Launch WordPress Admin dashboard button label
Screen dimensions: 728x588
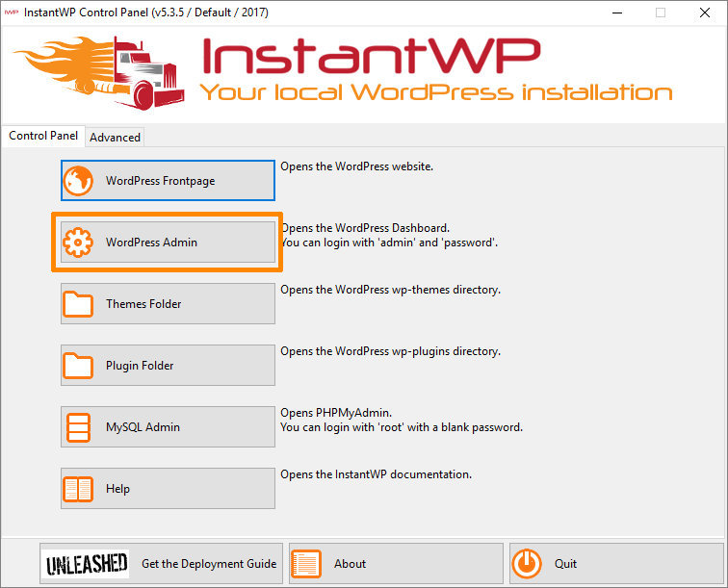click(x=151, y=243)
